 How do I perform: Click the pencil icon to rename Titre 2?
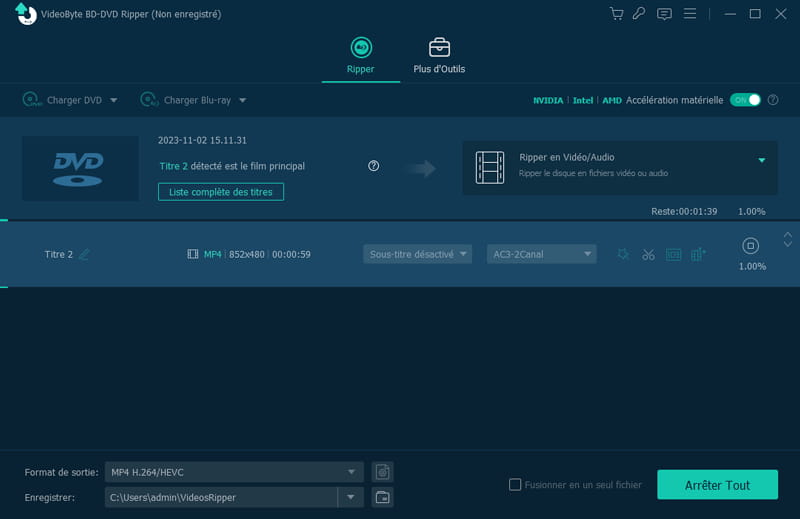[84, 254]
